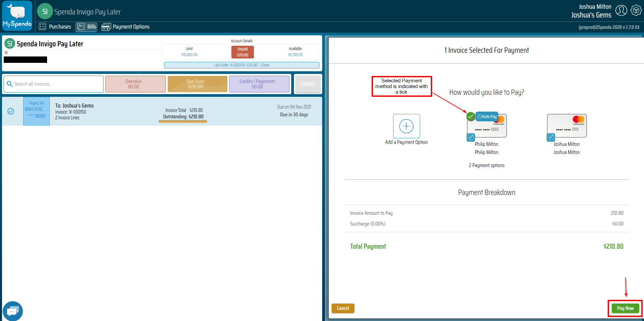Viewport: 644px width, 321px height.
Task: Click the SI avatar beside supplier name
Action: pos(10,43)
